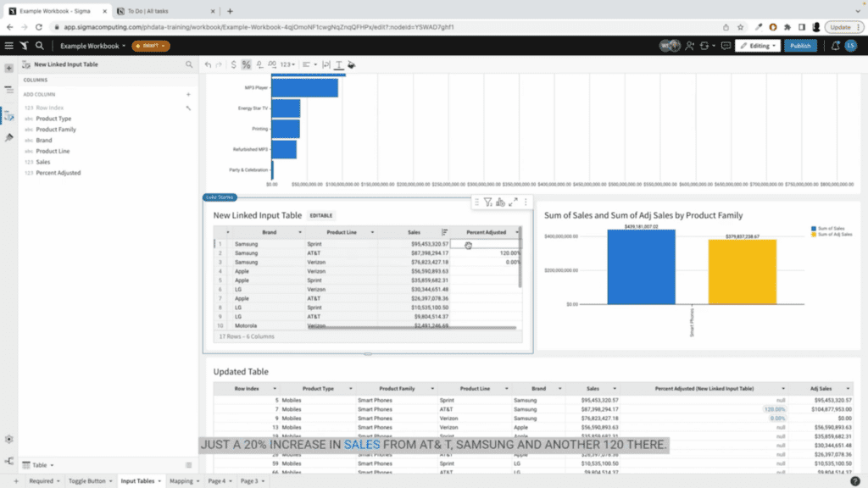This screenshot has height=488, width=868.
Task: Click the EDITABLE badge on input table
Action: point(321,216)
